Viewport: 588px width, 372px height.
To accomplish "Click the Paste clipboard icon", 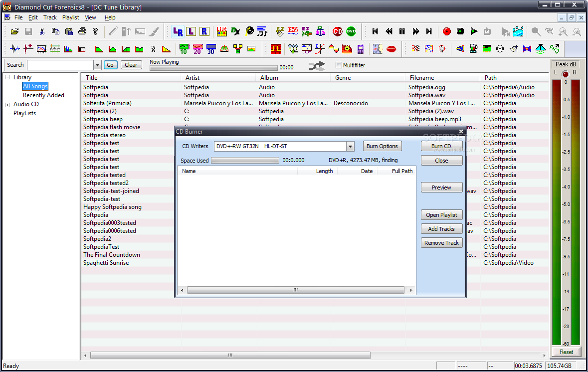I will pyautogui.click(x=69, y=31).
